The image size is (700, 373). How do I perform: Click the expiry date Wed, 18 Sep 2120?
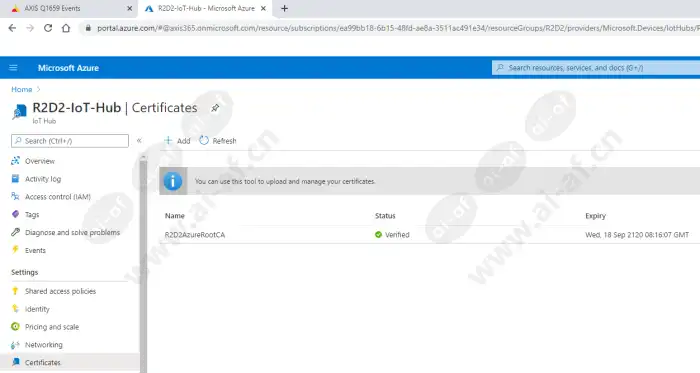[637, 235]
